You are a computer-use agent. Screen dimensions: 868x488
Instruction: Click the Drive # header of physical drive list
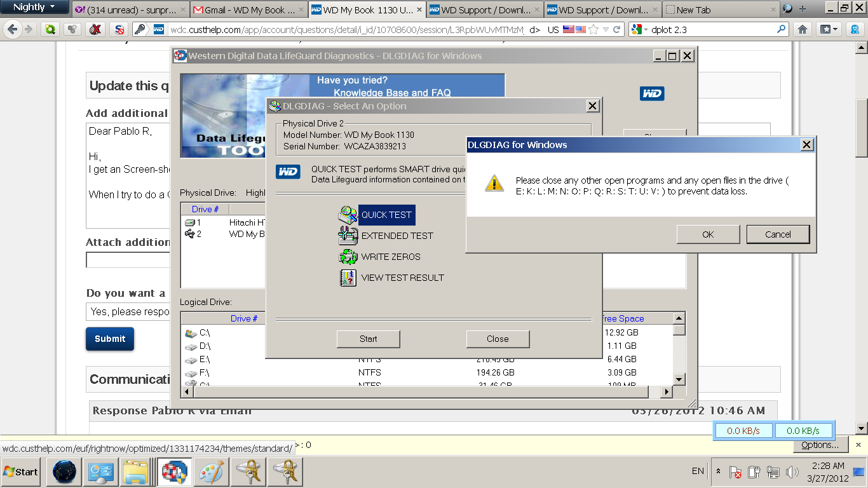(x=205, y=209)
